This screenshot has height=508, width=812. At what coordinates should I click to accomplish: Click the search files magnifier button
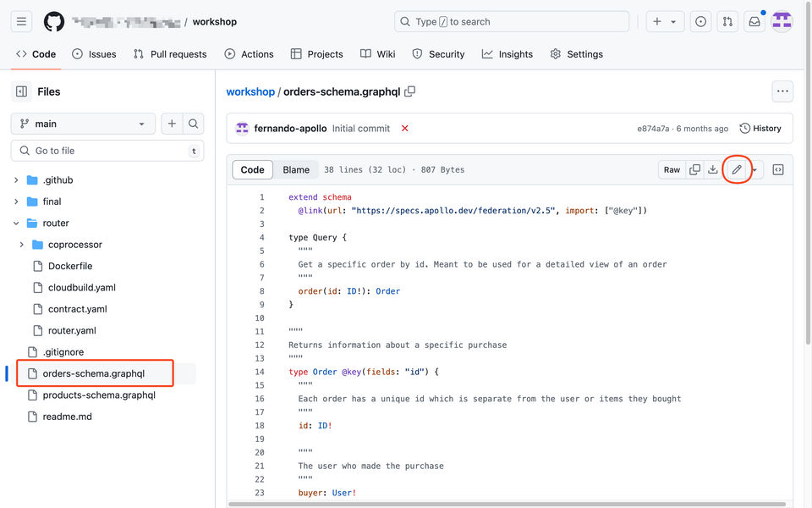tap(193, 124)
